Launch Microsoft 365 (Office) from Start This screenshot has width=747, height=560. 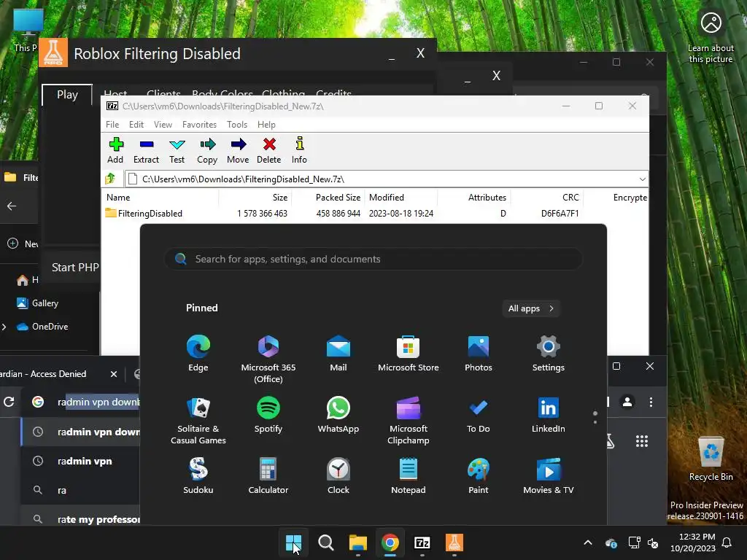[268, 359]
